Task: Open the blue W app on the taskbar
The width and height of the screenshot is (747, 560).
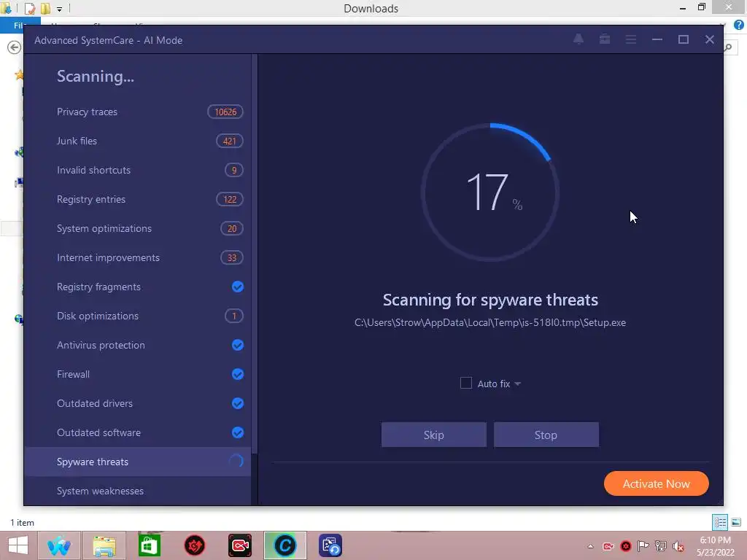Action: pyautogui.click(x=59, y=545)
